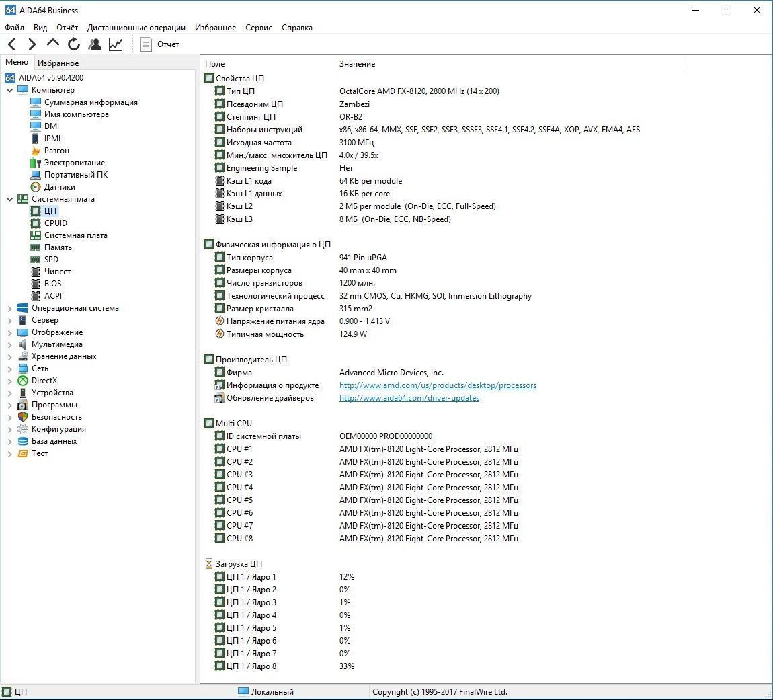The width and height of the screenshot is (773, 700).
Task: Expand the Отображение tree node
Action: pyautogui.click(x=10, y=332)
